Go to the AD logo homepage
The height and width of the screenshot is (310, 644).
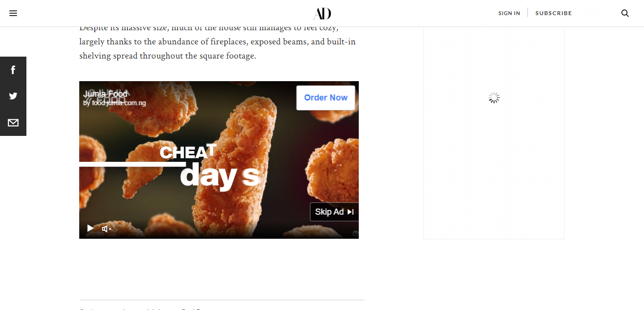(322, 13)
